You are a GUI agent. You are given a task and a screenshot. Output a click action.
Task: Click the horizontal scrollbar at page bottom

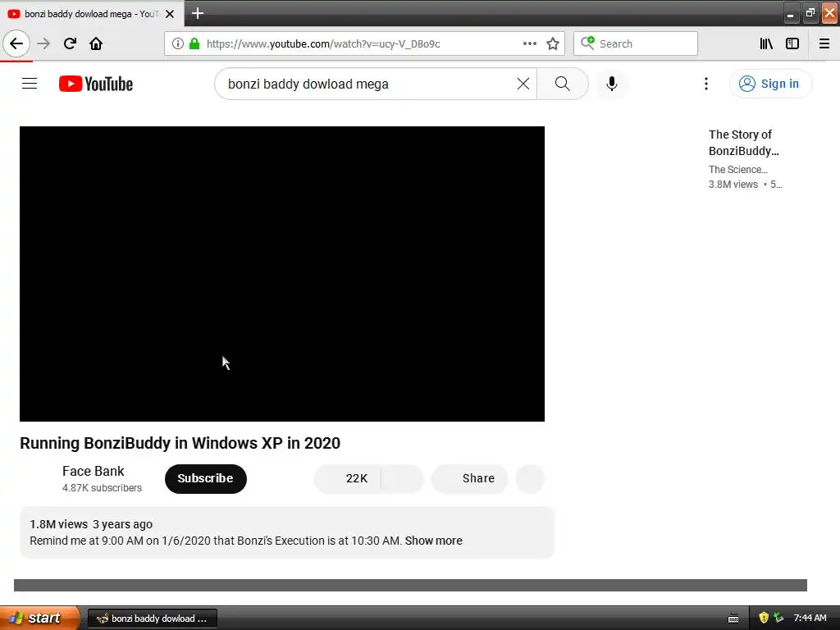410,585
